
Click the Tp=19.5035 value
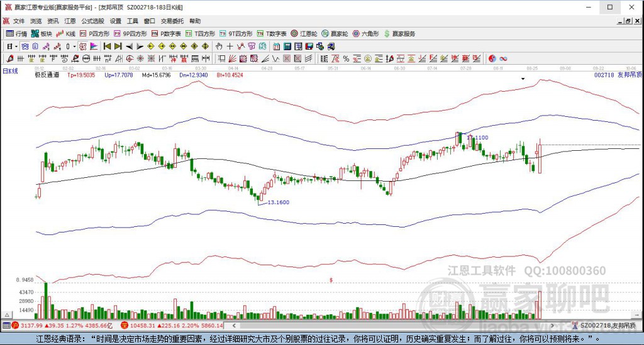click(x=81, y=75)
